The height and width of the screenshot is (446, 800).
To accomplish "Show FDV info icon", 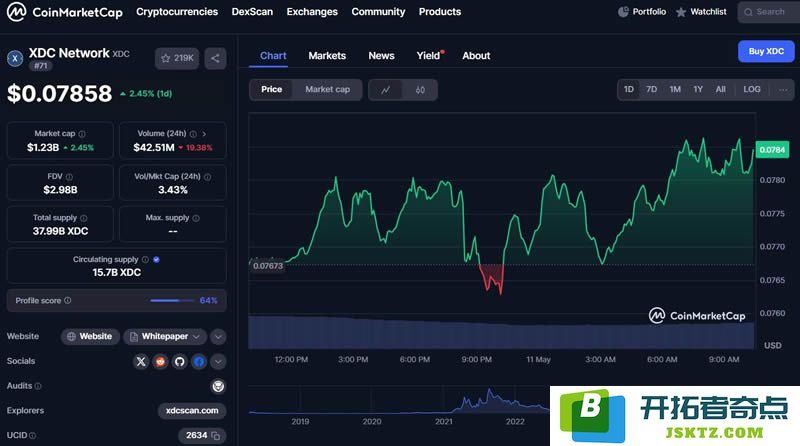I will pos(69,177).
